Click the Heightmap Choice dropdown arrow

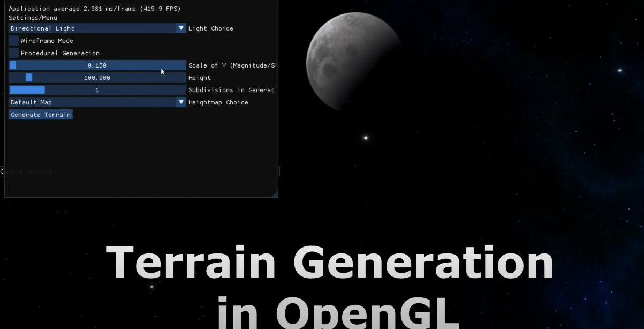[x=181, y=102]
